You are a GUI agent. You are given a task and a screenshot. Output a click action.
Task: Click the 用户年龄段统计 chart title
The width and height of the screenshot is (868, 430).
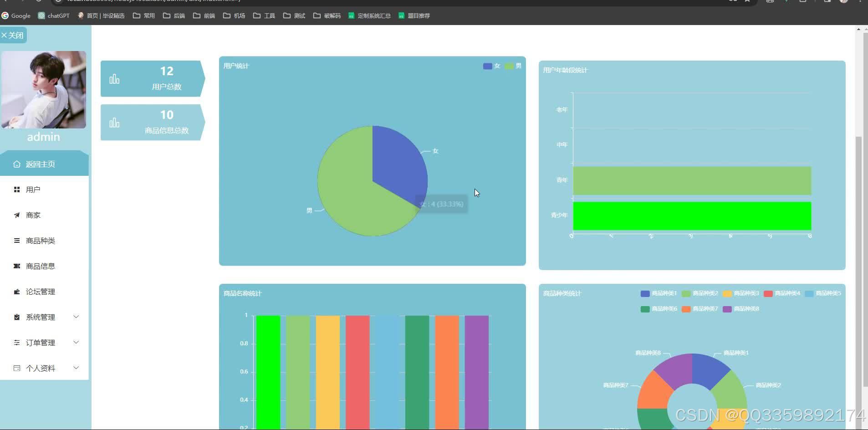coord(565,70)
